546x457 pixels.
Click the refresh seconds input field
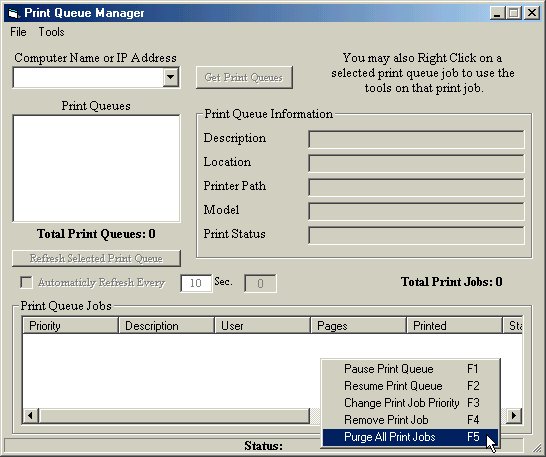[196, 283]
